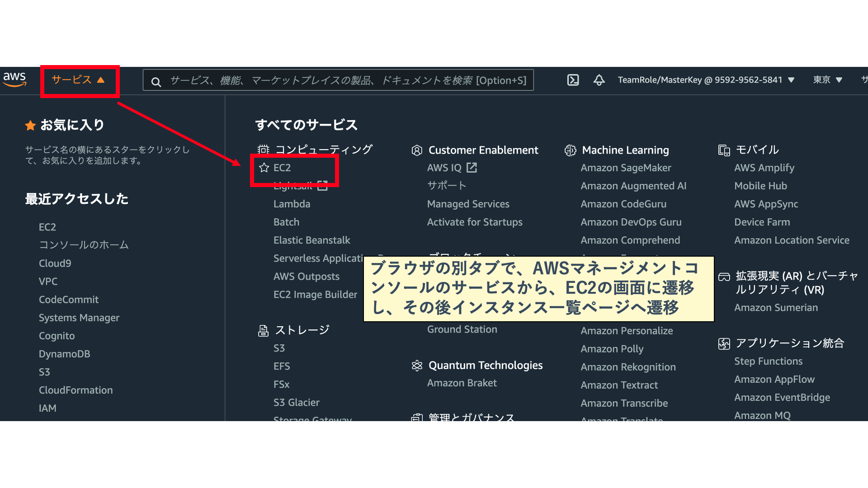The width and height of the screenshot is (868, 488).
Task: Open VPC from recent list
Action: tap(48, 281)
